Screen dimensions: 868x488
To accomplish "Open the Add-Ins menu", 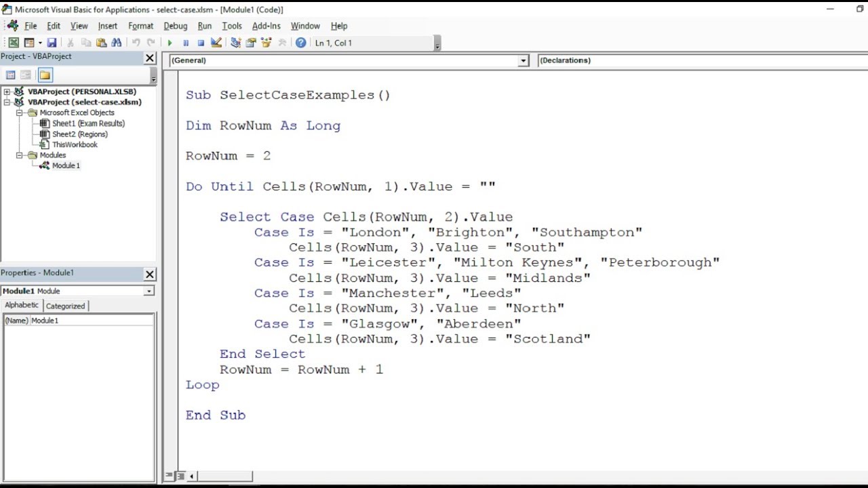I will coord(267,26).
